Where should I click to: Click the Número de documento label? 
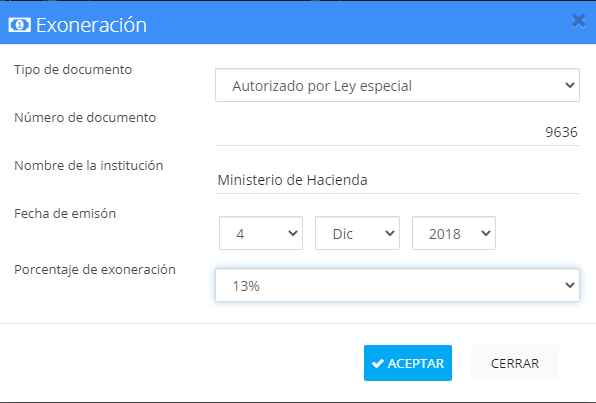click(85, 117)
